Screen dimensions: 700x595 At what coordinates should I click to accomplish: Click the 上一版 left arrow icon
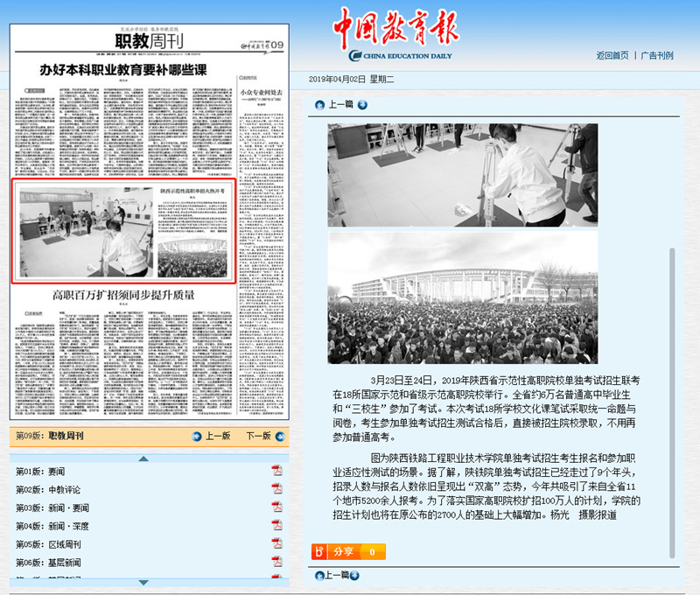(198, 436)
